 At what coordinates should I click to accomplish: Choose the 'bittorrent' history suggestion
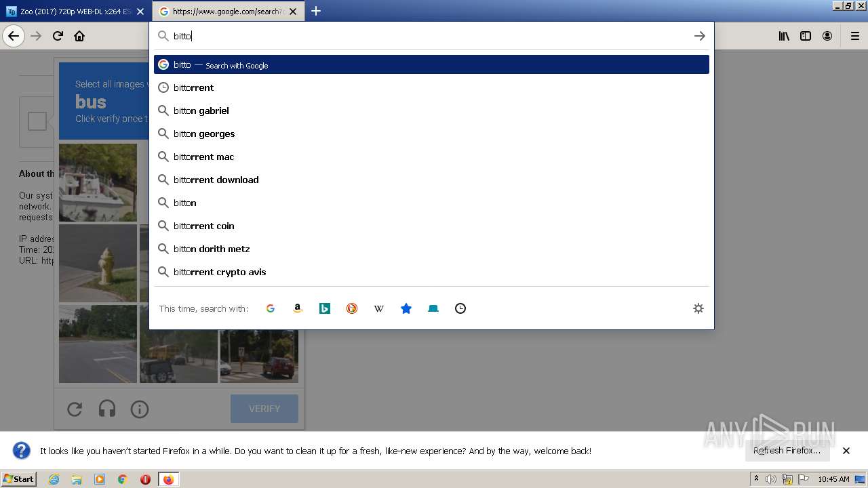click(x=431, y=87)
